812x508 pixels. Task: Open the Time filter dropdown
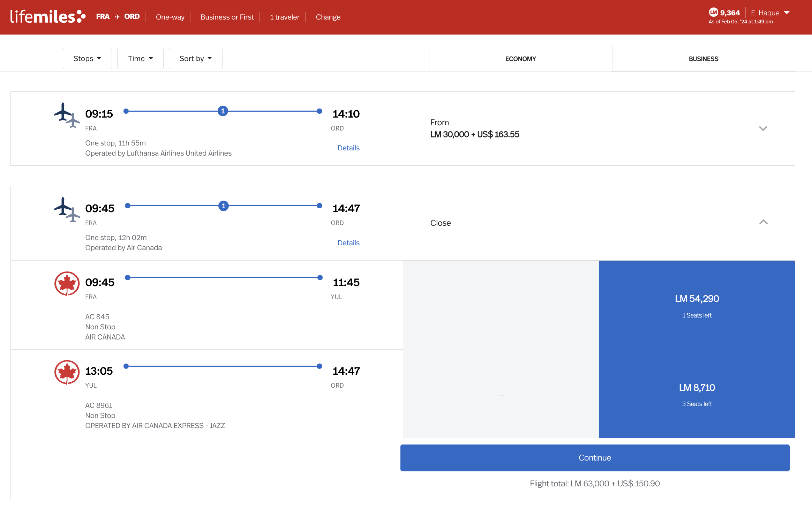(x=140, y=59)
